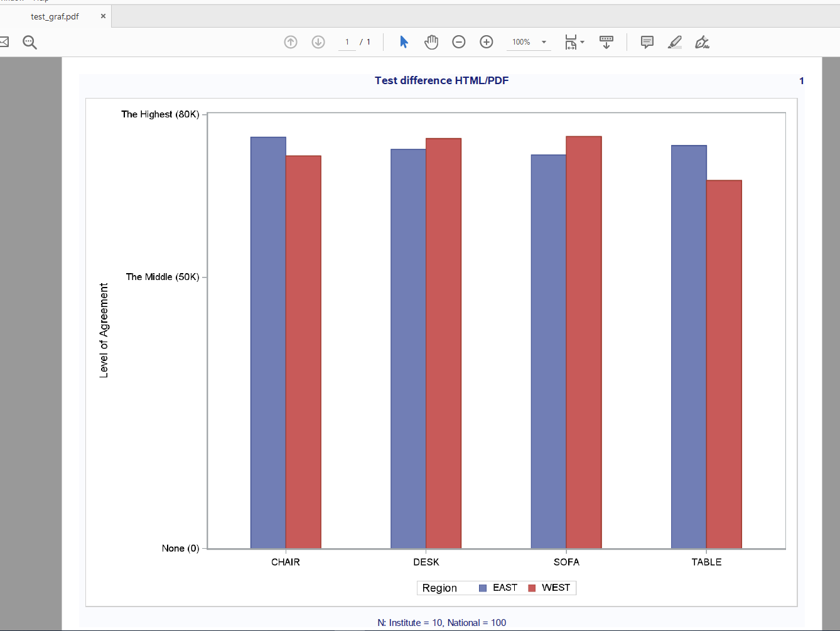Activate the selection arrow tool
Viewport: 840px width, 631px height.
[404, 41]
